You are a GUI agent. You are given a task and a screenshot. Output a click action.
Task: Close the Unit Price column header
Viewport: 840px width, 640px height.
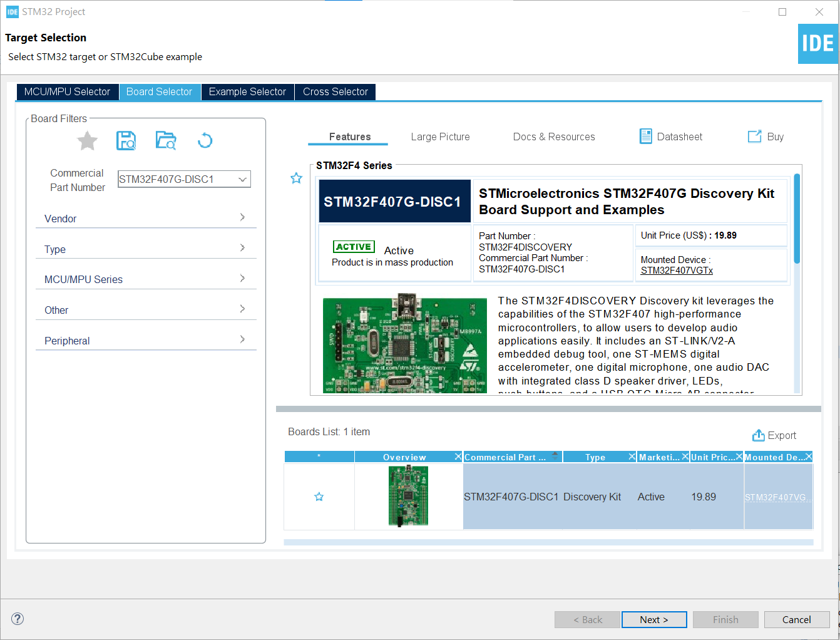[739, 457]
